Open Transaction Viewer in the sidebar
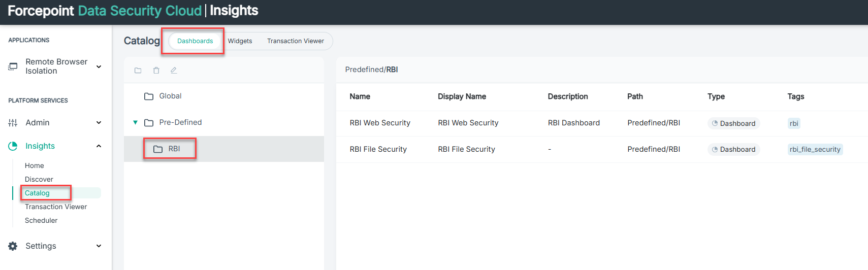 [x=56, y=207]
